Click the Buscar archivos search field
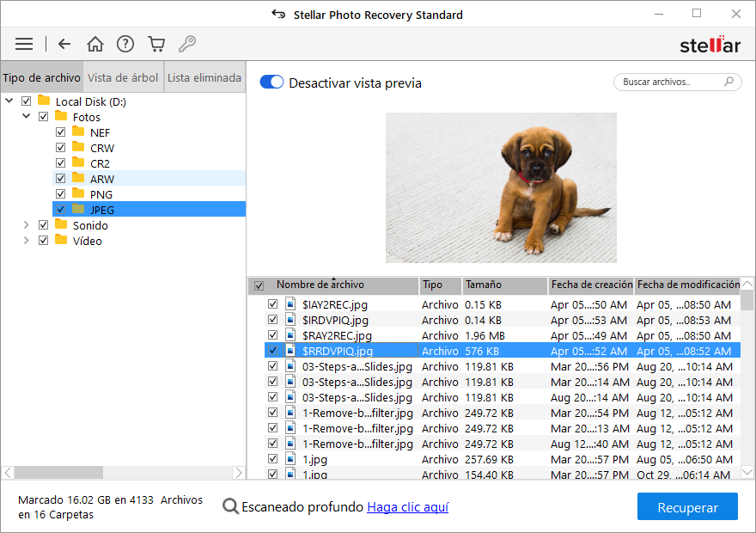The image size is (756, 533). click(x=678, y=82)
